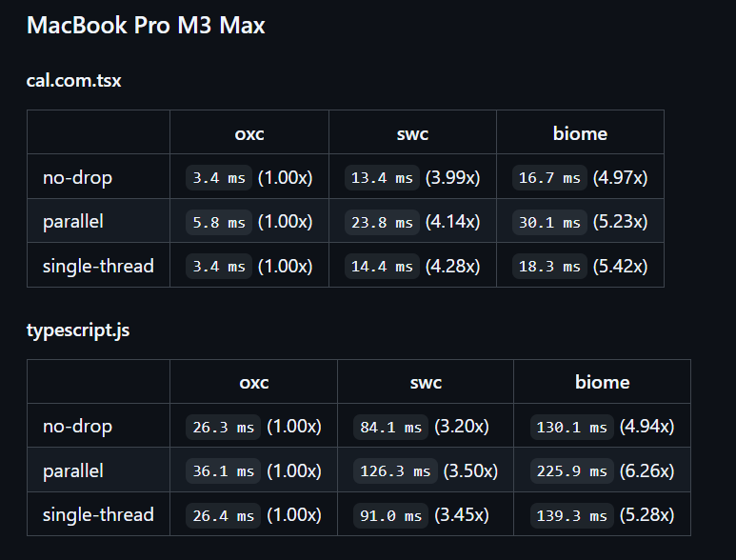
Task: Click the 225.9 ms biome parallel value
Action: (572, 471)
